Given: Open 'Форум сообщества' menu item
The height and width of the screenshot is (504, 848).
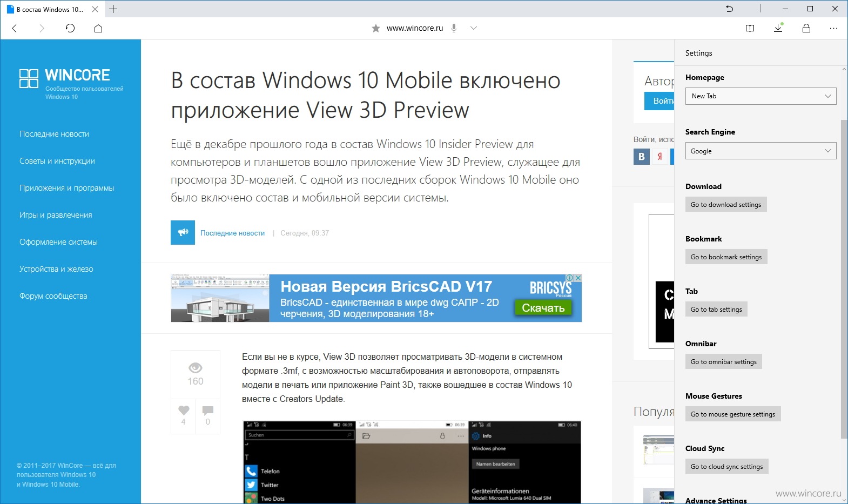Looking at the screenshot, I should (x=53, y=296).
